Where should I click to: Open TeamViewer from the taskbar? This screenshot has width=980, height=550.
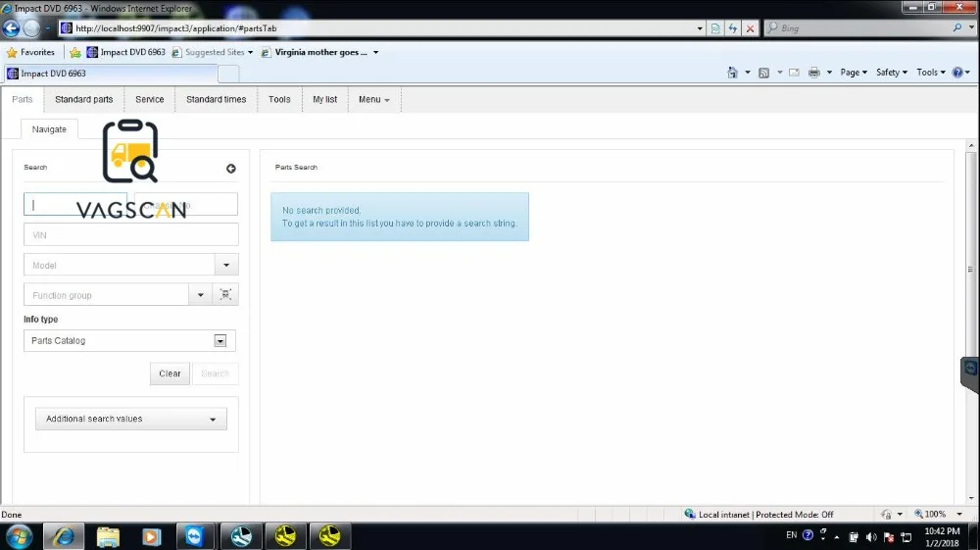(195, 536)
